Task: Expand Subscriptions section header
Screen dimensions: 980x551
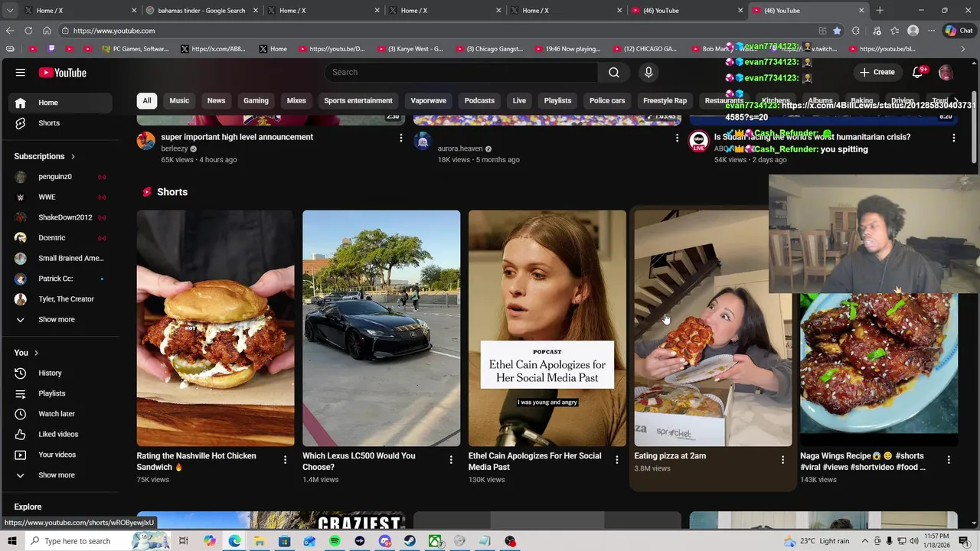Action: (44, 156)
